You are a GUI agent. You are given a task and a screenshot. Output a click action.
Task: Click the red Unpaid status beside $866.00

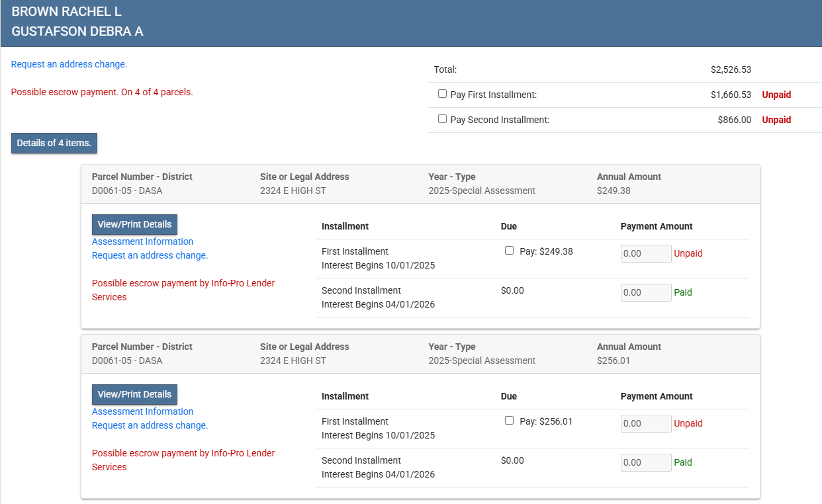(776, 120)
